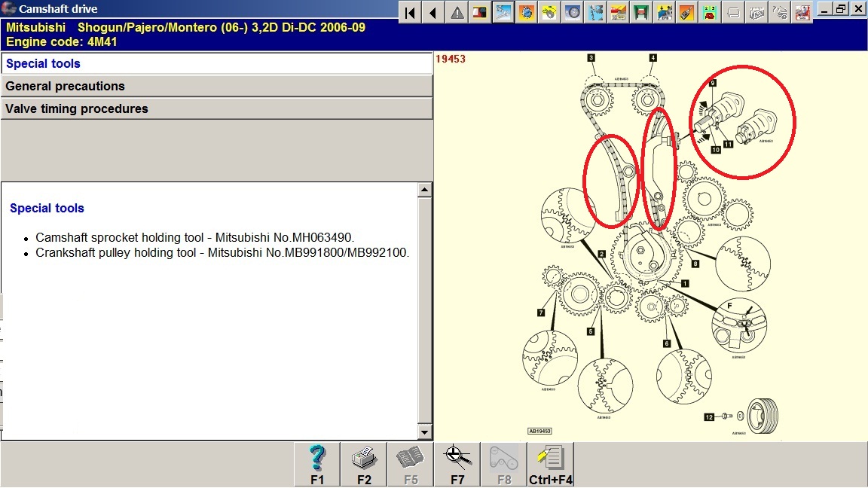The height and width of the screenshot is (488, 868).
Task: Select the highlighted wrench toolbar icon
Action: (503, 12)
